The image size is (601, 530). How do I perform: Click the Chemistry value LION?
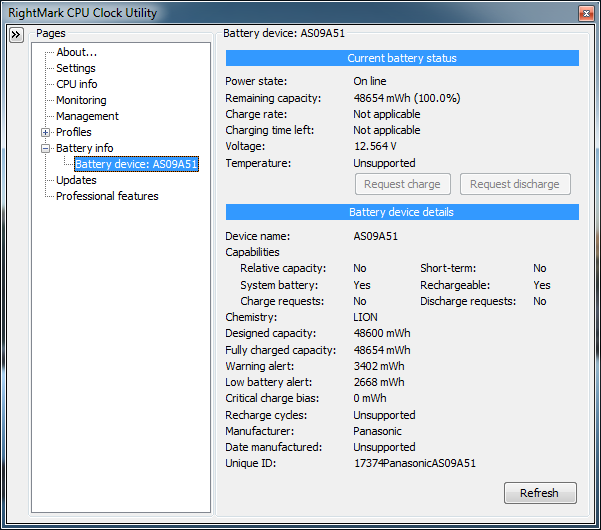tap(365, 317)
